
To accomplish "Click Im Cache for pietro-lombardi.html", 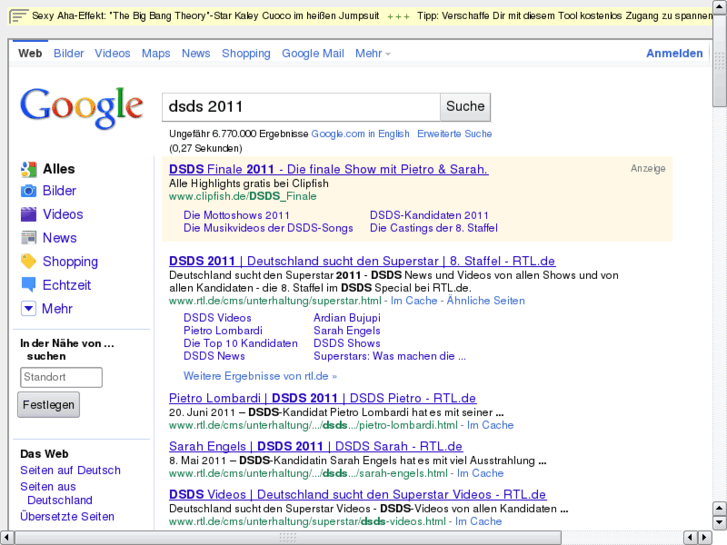I will pos(490,425).
